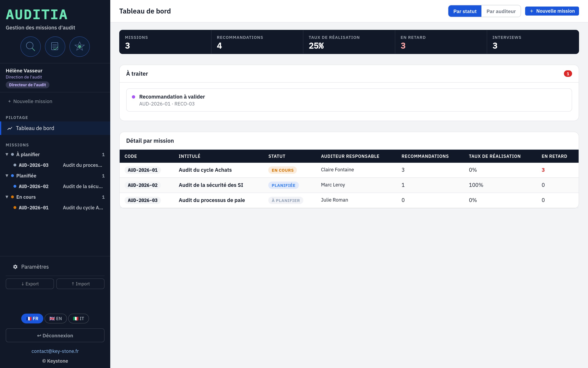Screen dimensions: 588x368
Task: Click the Paramètres gear icon
Action: click(15, 267)
